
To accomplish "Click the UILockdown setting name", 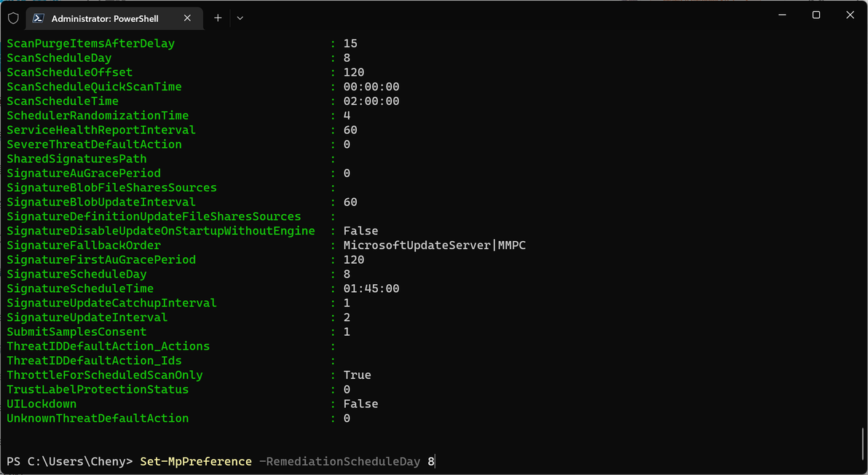I will [x=42, y=404].
